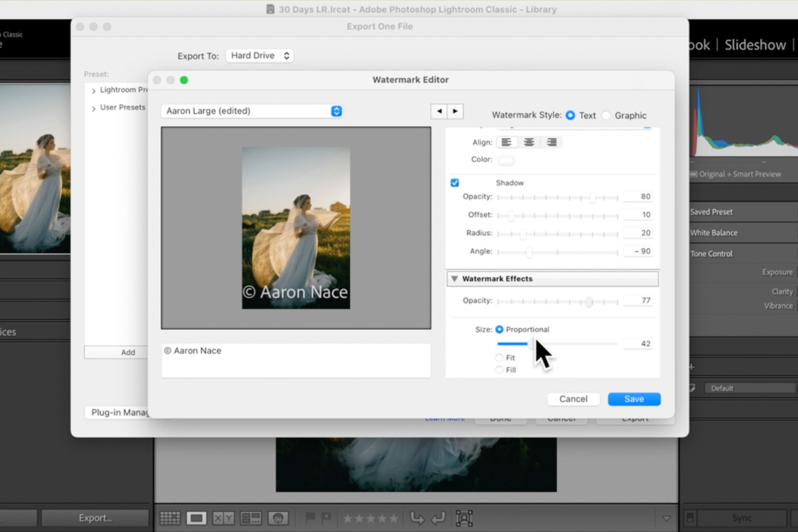Save the watermark settings
Viewport: 798px width, 532px height.
(x=634, y=399)
